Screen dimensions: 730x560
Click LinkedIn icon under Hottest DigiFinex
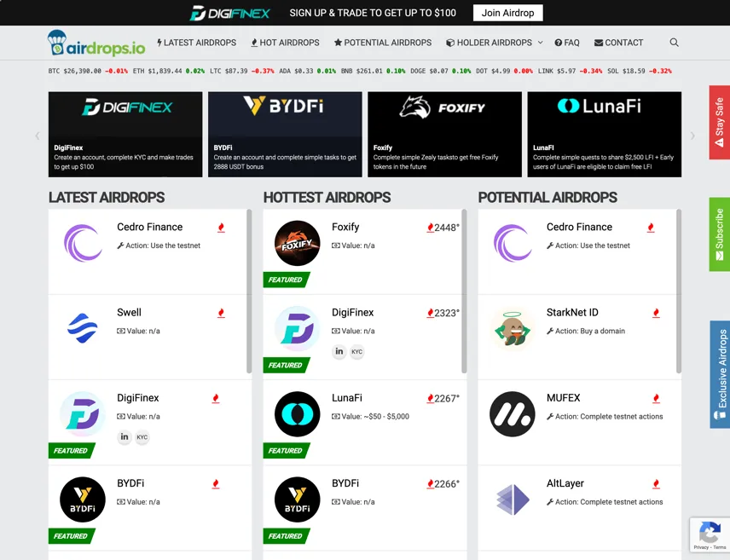(339, 351)
